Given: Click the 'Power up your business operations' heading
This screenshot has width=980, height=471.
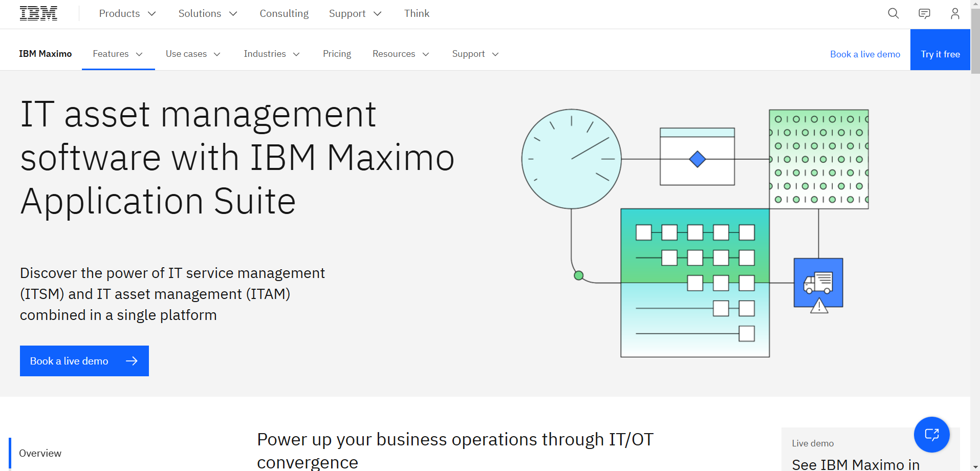Looking at the screenshot, I should tap(455, 451).
